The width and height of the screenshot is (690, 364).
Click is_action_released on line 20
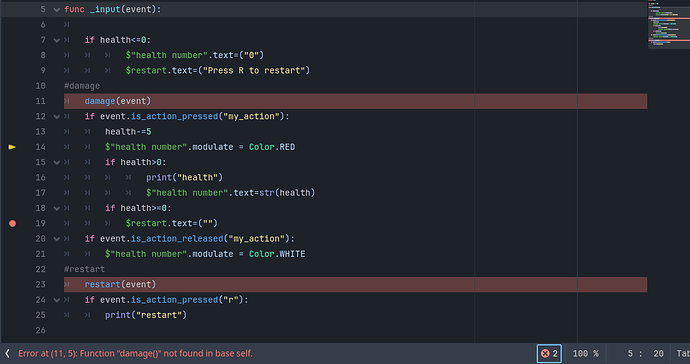(177, 239)
